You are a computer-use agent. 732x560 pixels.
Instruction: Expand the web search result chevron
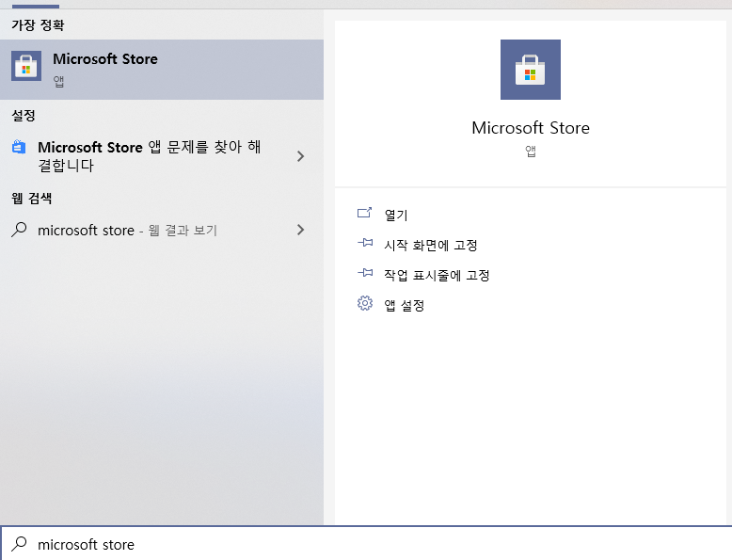(301, 230)
